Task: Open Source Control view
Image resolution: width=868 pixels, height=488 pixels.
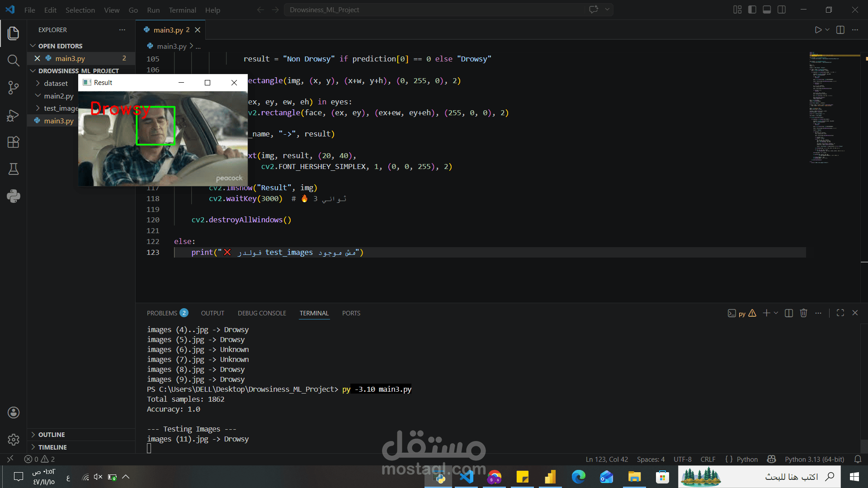Action: click(x=14, y=88)
